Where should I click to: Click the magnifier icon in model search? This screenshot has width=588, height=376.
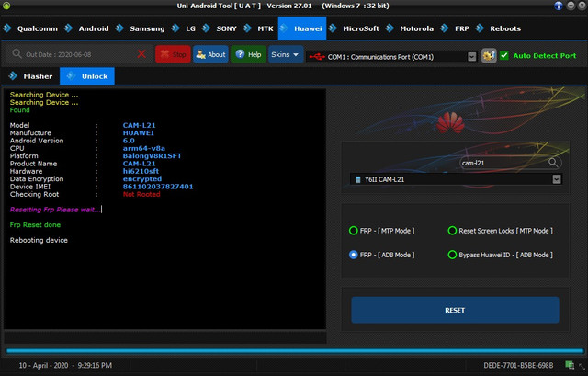(x=554, y=162)
